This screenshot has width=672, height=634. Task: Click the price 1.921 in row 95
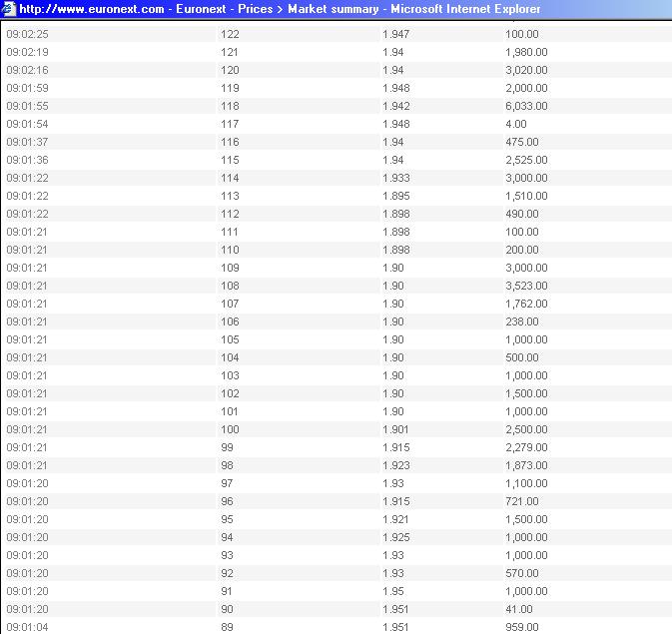click(395, 520)
